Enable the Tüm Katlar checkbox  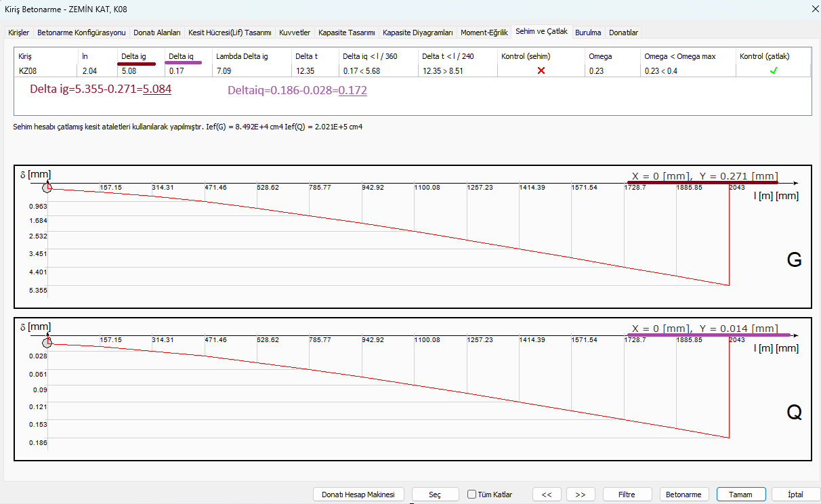pos(472,495)
